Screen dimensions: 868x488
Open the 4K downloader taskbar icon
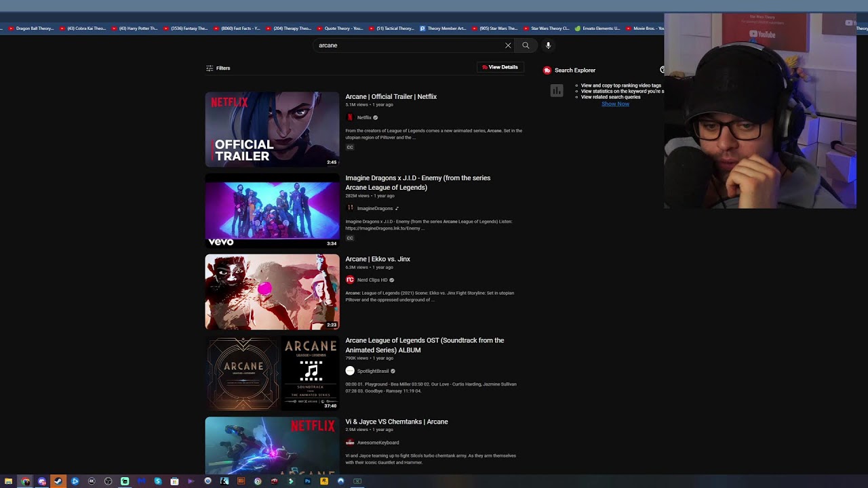(x=92, y=481)
